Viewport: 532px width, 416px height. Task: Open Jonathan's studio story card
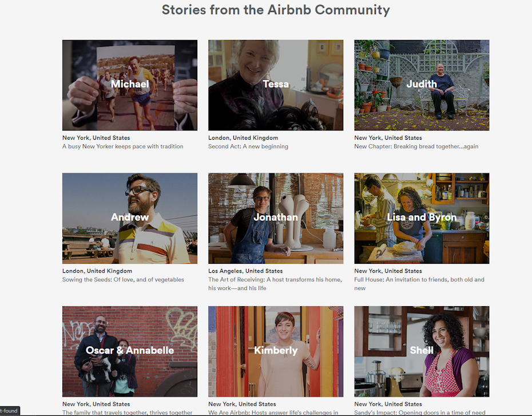pyautogui.click(x=276, y=218)
